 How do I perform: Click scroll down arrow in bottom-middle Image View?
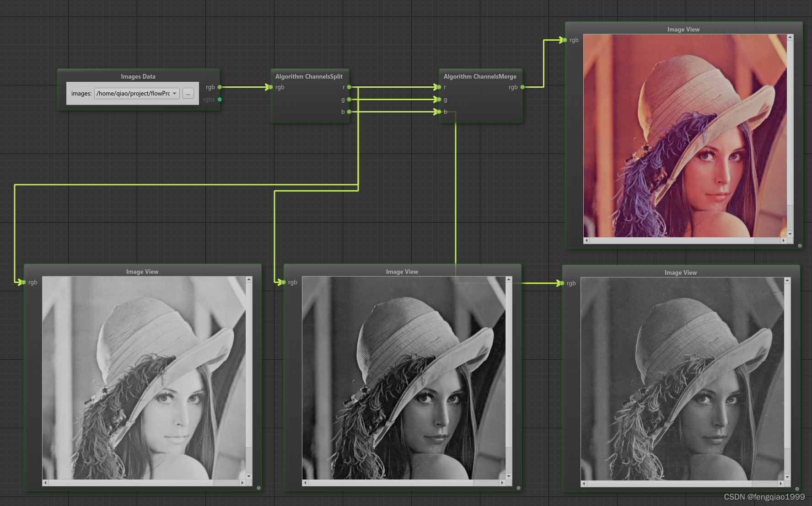click(x=509, y=476)
